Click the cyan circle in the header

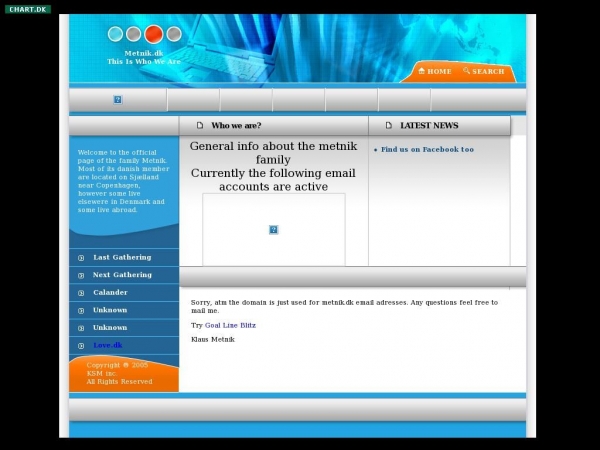click(x=116, y=34)
